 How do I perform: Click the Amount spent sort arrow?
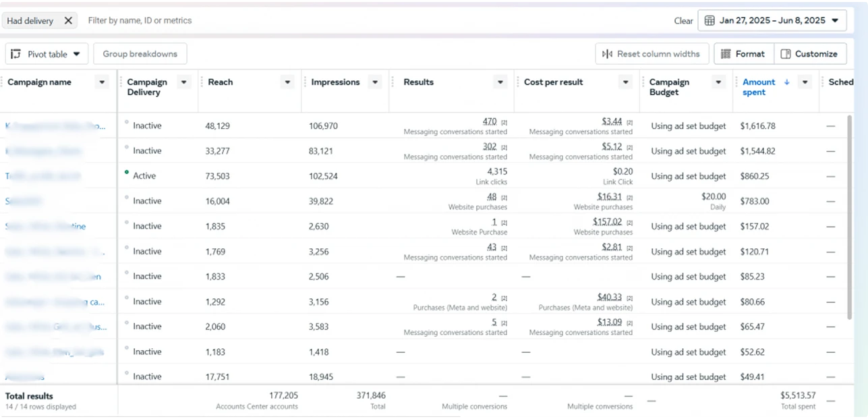(x=786, y=82)
